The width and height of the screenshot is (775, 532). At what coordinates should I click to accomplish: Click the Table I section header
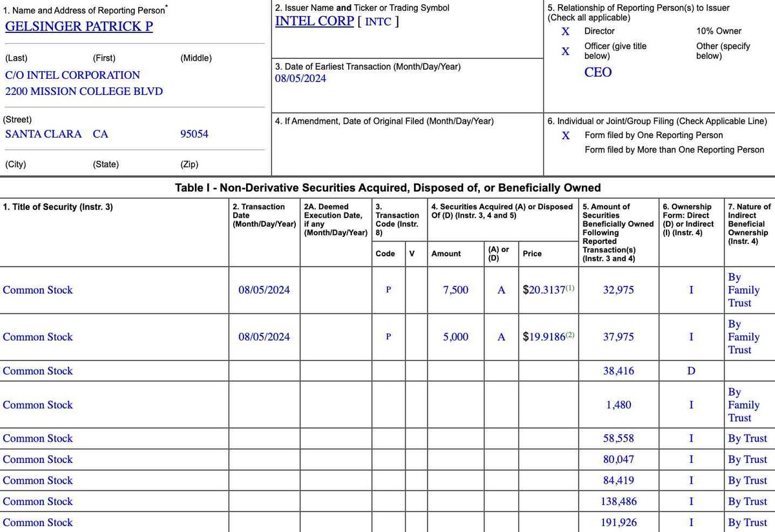pos(387,188)
